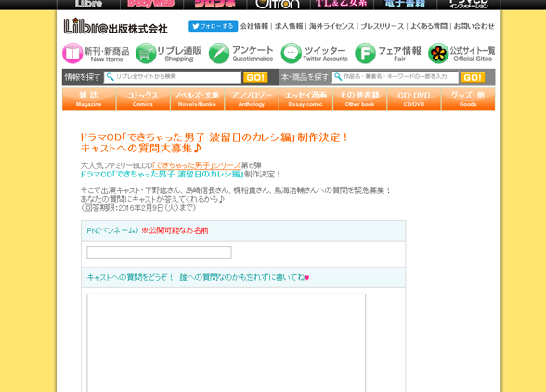Click the Twitter follow button
Viewport: 546px width, 392px height.
[x=214, y=26]
